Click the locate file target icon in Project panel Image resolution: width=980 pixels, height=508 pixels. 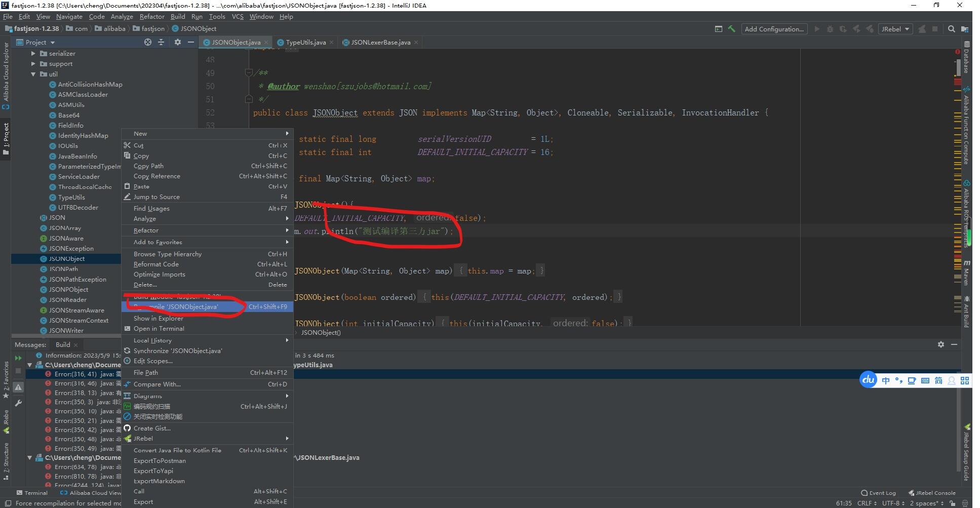[x=147, y=42]
